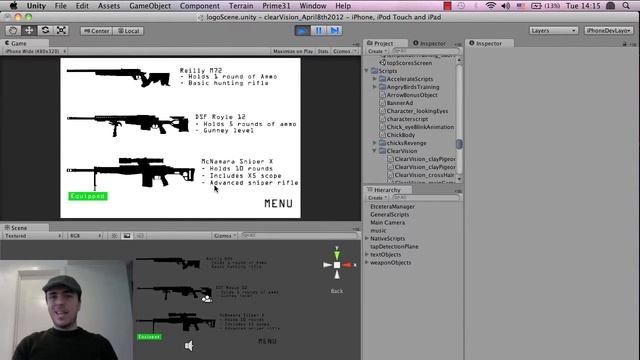Lock the Inspector panel

(x=624, y=44)
